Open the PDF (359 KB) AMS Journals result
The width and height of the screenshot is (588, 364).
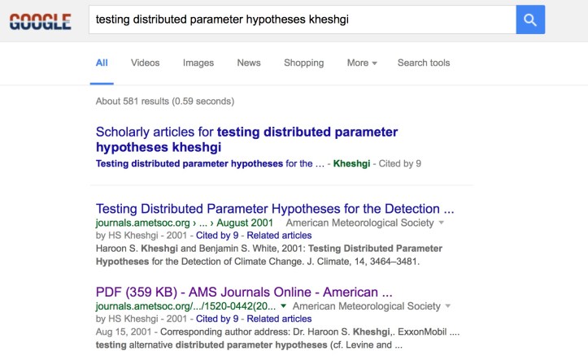(x=244, y=292)
